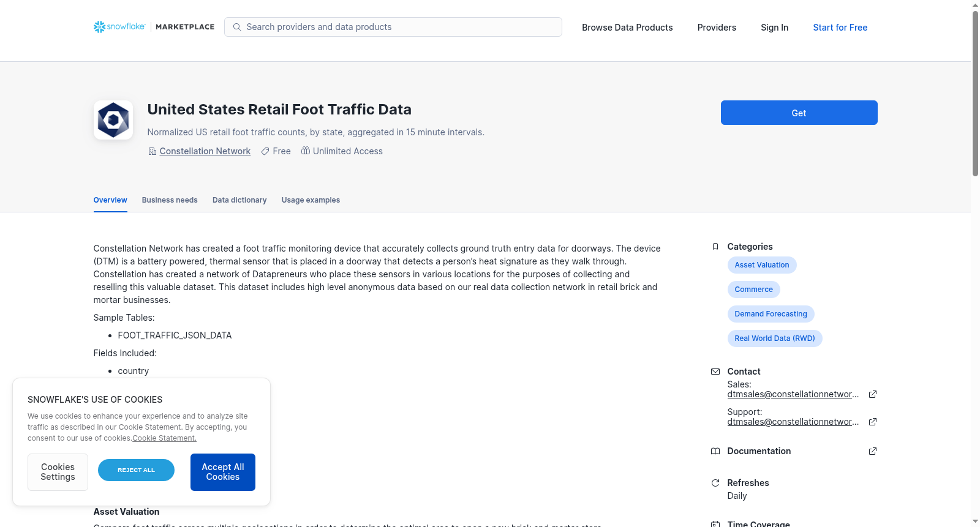Click the search magnifier icon
The height and width of the screenshot is (527, 980).
tap(237, 27)
